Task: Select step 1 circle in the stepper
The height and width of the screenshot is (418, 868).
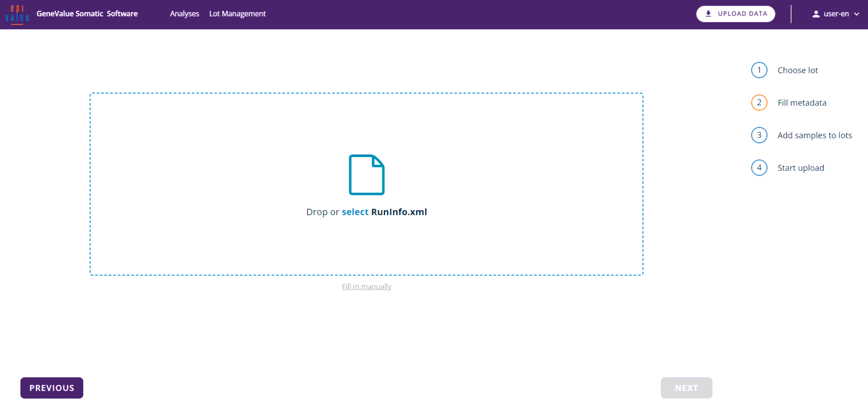Action: pyautogui.click(x=759, y=70)
